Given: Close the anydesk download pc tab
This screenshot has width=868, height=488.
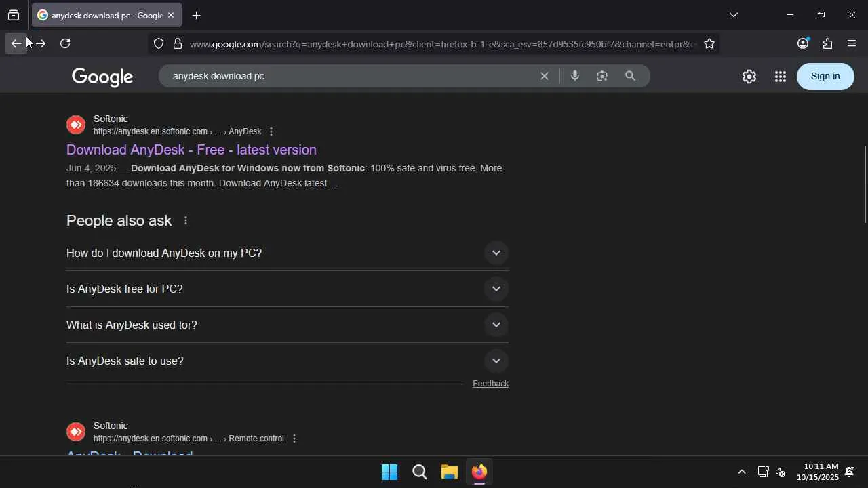Looking at the screenshot, I should click(171, 15).
